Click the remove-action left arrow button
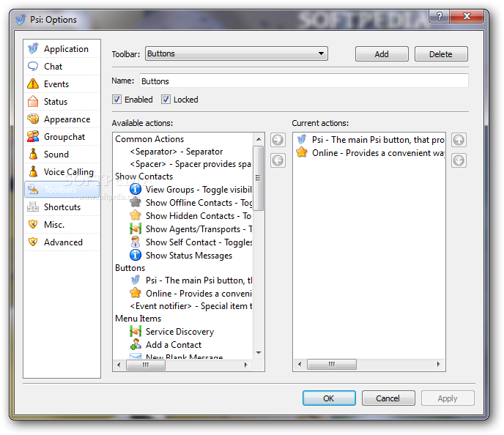504x435 pixels. point(278,160)
